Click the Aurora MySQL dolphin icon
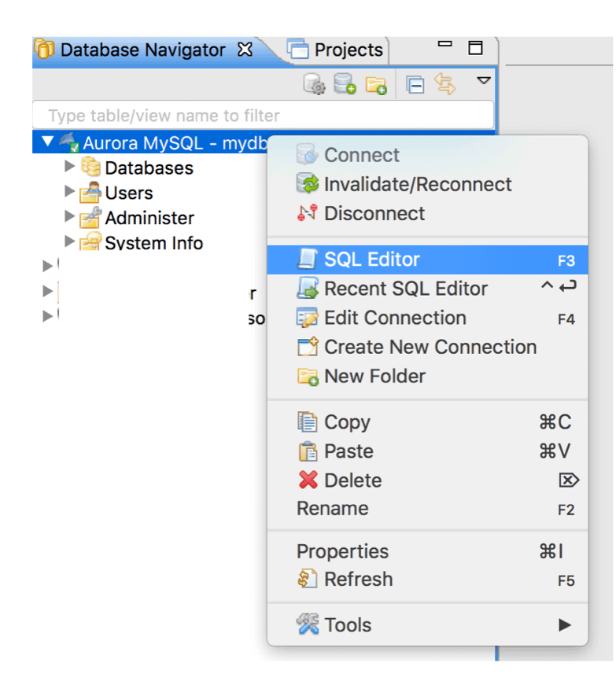The image size is (616, 692). tap(69, 142)
